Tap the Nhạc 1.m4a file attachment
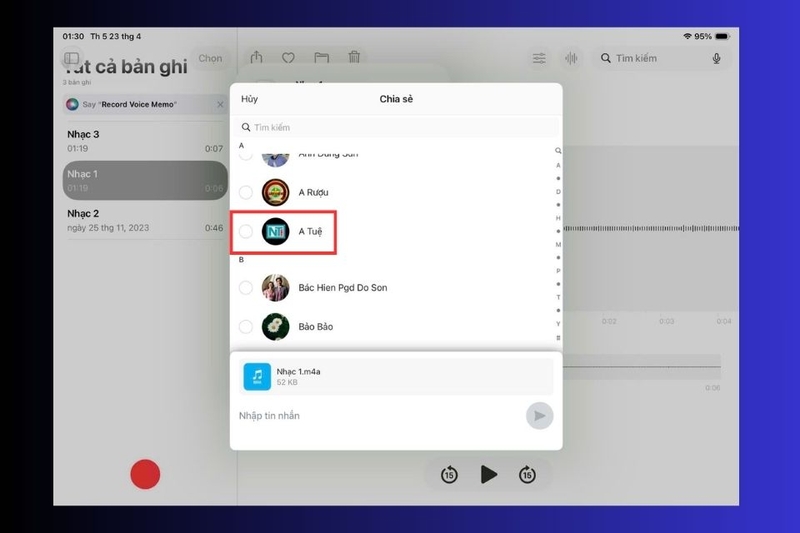800x533 pixels. [x=396, y=376]
